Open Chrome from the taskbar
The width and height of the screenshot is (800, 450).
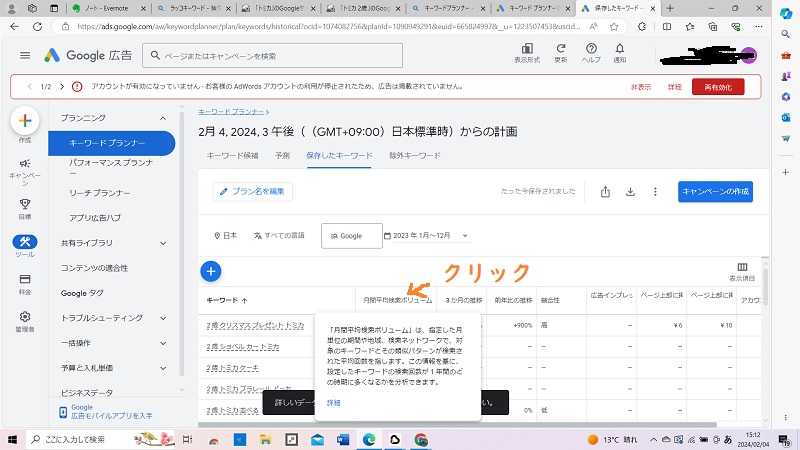[x=421, y=439]
